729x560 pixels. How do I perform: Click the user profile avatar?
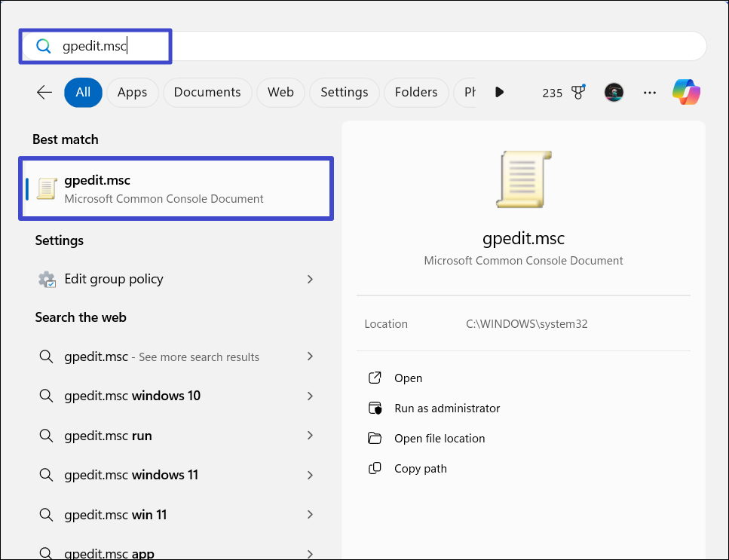(614, 92)
